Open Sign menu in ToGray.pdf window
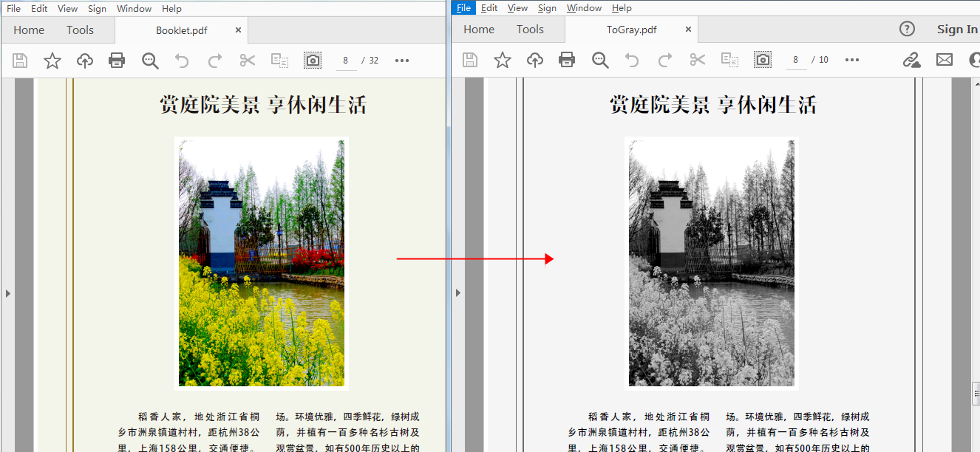This screenshot has width=980, height=452. pos(547,8)
